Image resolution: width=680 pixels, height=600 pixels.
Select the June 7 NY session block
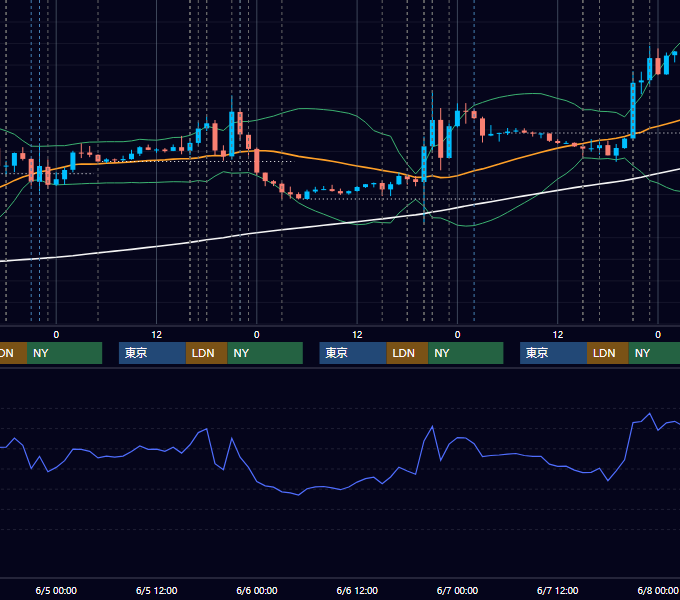[x=654, y=353]
